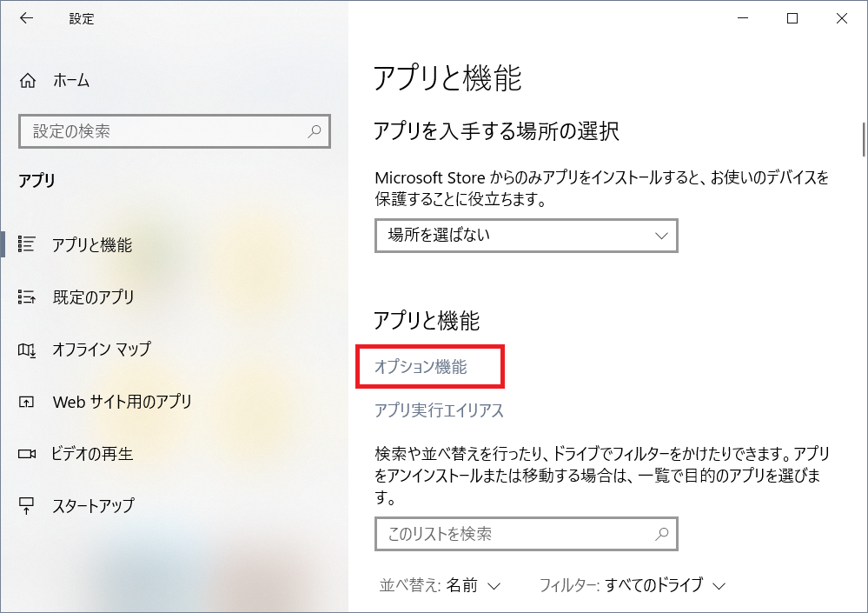Viewport: 868px width, 613px height.
Task: Open the 場所を選ばない dropdown
Action: (x=527, y=236)
